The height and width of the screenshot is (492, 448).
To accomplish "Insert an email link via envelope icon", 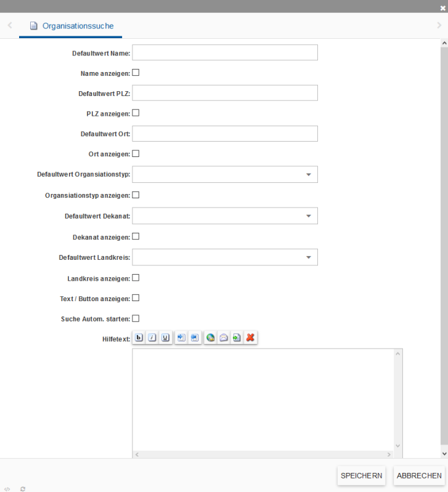I will (x=224, y=337).
